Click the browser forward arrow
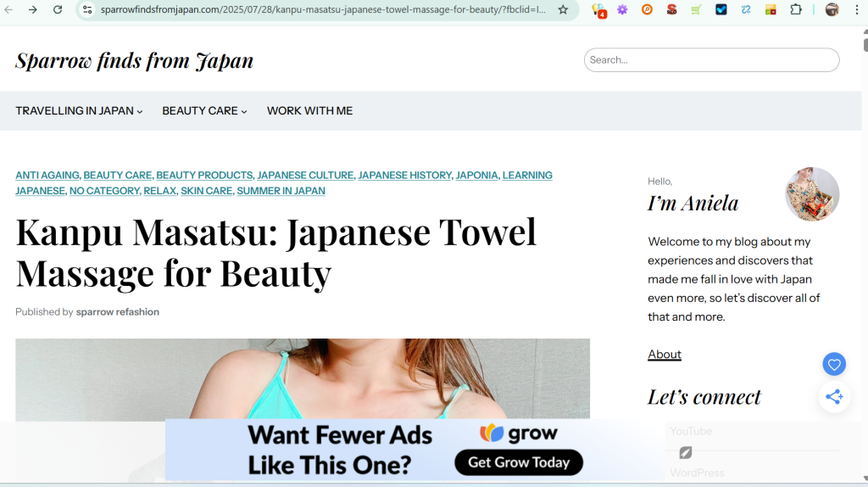The height and width of the screenshot is (487, 868). click(x=32, y=9)
